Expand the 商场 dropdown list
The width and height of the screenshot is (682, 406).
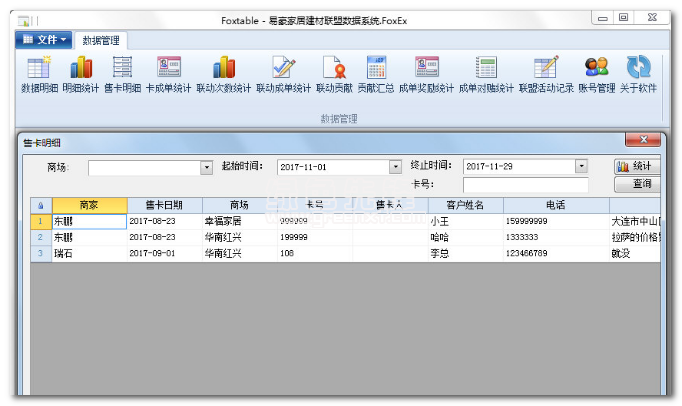tap(207, 168)
